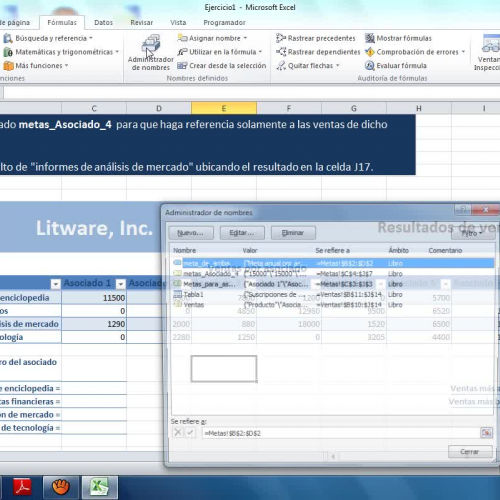Click Búsqueda y referencia icon
Image resolution: width=500 pixels, height=500 pixels.
[x=8, y=38]
